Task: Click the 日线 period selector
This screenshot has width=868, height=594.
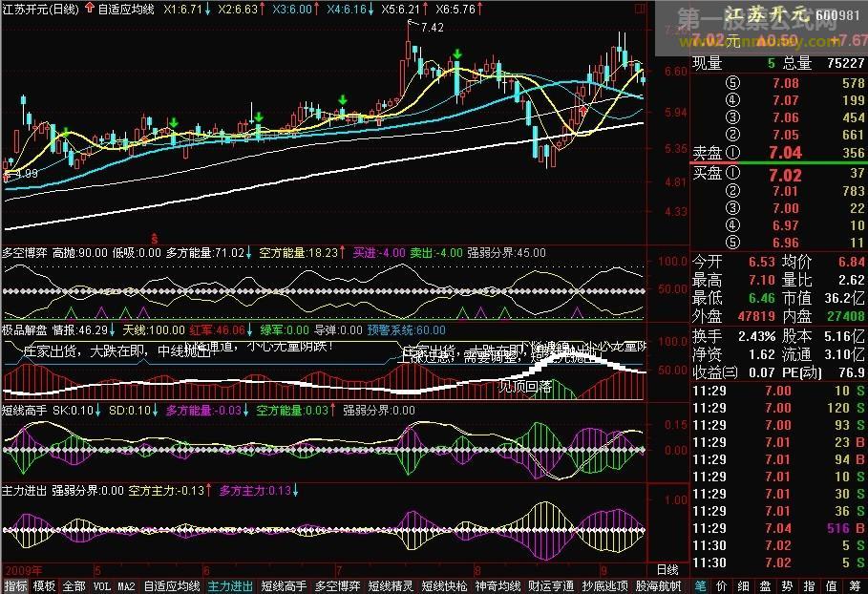Action: 668,569
